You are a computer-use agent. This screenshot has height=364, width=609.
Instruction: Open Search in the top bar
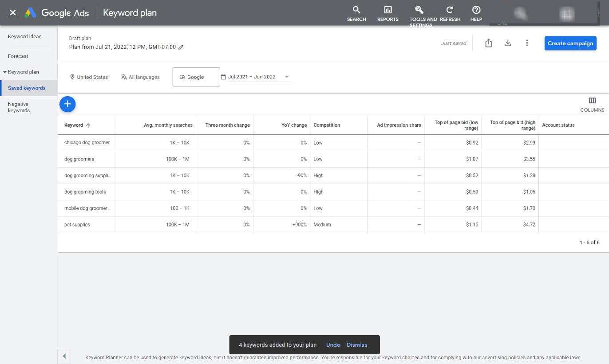[x=356, y=13]
